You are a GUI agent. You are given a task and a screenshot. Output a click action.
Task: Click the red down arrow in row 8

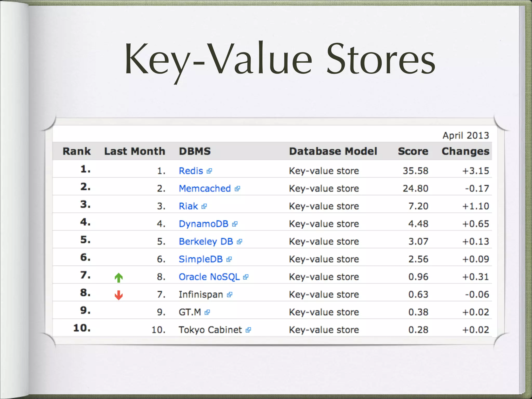click(x=119, y=295)
